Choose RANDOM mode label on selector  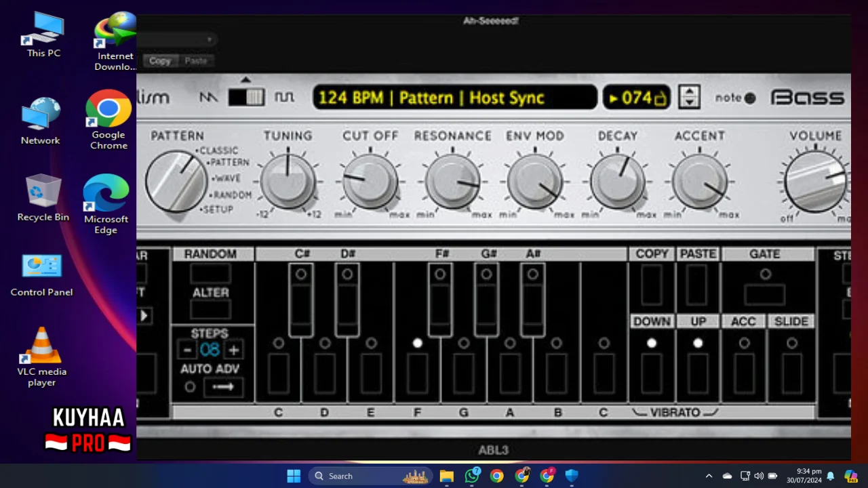[233, 195]
